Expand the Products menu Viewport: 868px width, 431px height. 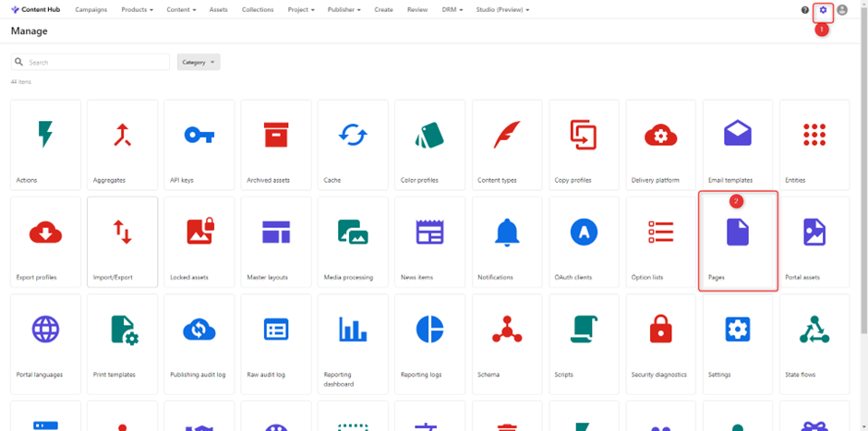138,10
